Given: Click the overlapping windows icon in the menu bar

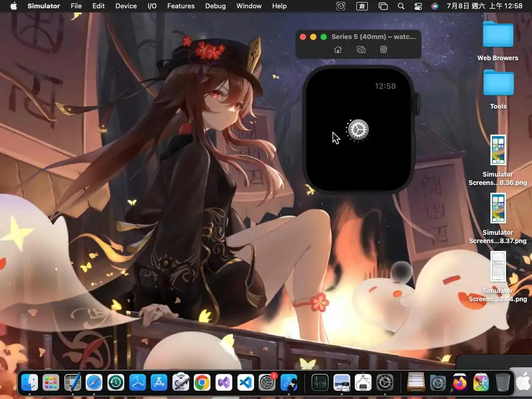Looking at the screenshot, I should (383, 6).
